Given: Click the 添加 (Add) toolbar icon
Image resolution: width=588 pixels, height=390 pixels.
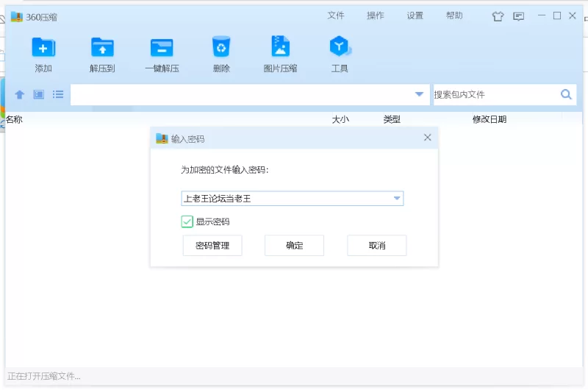Looking at the screenshot, I should coord(43,49).
